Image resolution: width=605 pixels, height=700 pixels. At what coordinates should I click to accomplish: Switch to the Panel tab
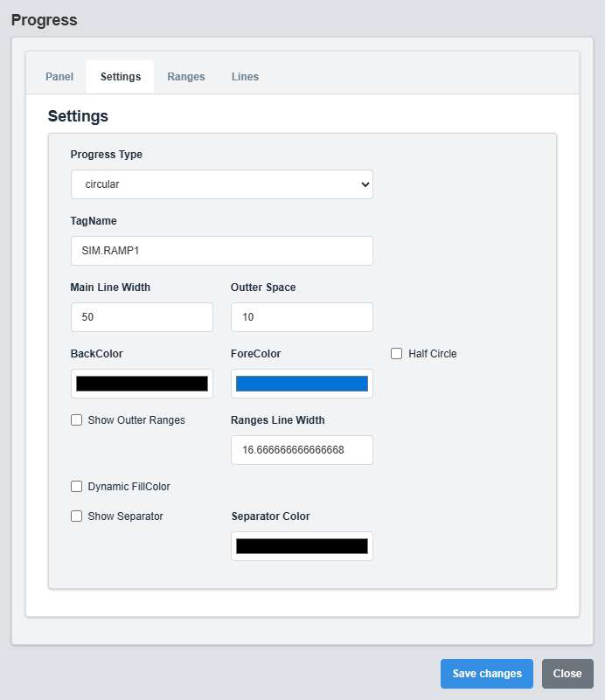tap(59, 77)
